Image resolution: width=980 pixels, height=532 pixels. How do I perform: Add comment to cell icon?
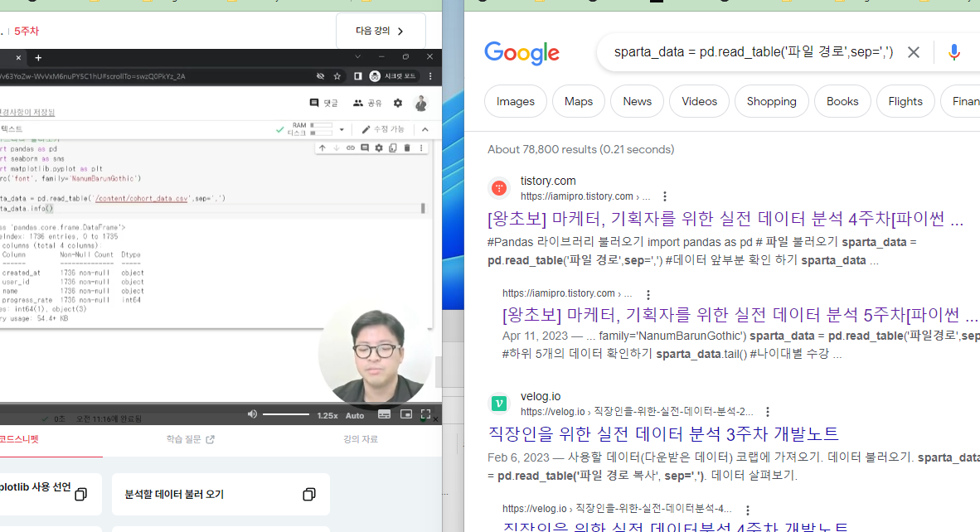pyautogui.click(x=364, y=148)
